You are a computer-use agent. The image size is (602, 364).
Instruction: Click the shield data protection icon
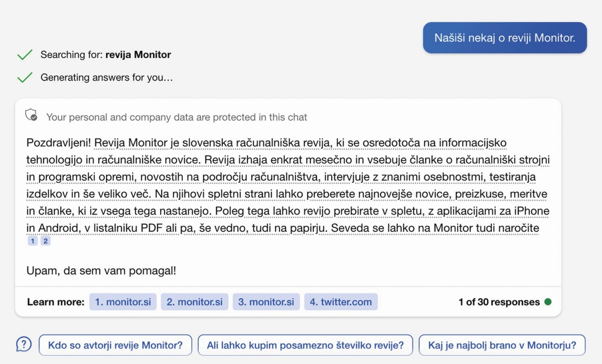point(32,115)
